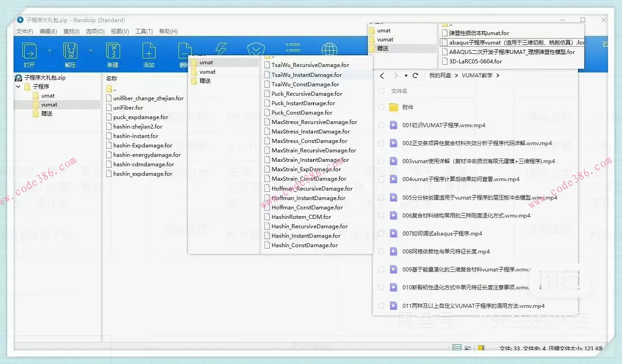The image size is (622, 364).
Task: Click the 解压 (Extract) toolbar icon
Action: click(x=70, y=51)
